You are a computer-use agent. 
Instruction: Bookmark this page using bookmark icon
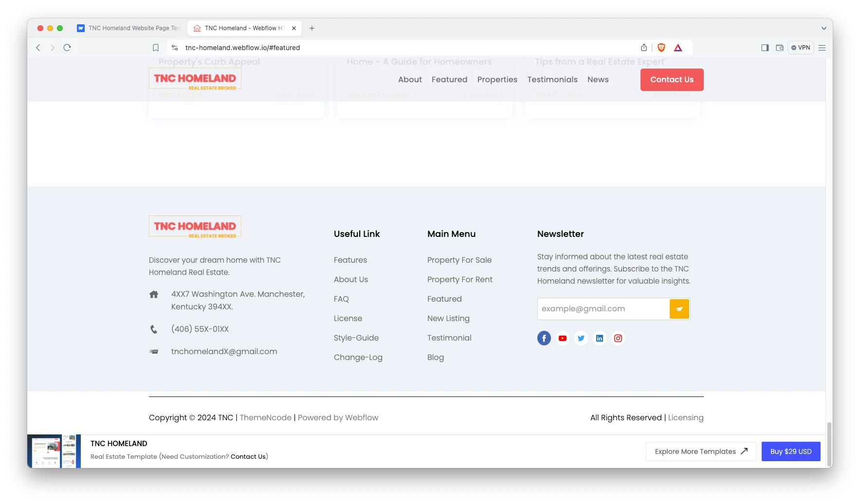point(156,48)
